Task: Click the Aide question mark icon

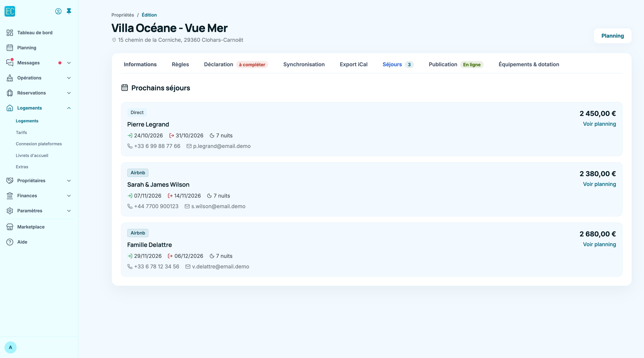Action: click(x=10, y=242)
